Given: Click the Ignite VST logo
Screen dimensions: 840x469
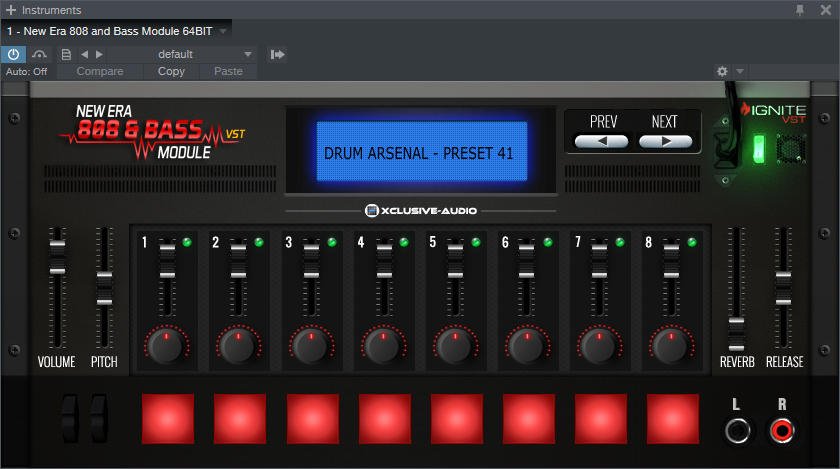Looking at the screenshot, I should tap(773, 113).
